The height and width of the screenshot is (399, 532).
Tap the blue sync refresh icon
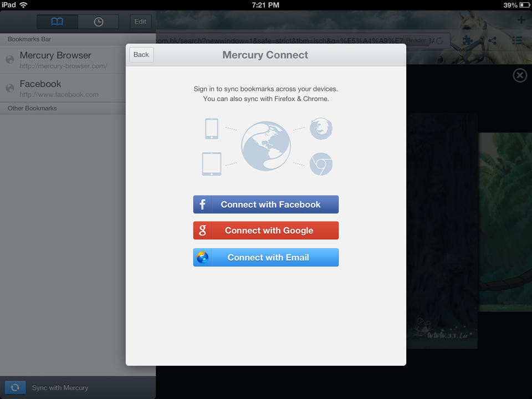click(15, 387)
